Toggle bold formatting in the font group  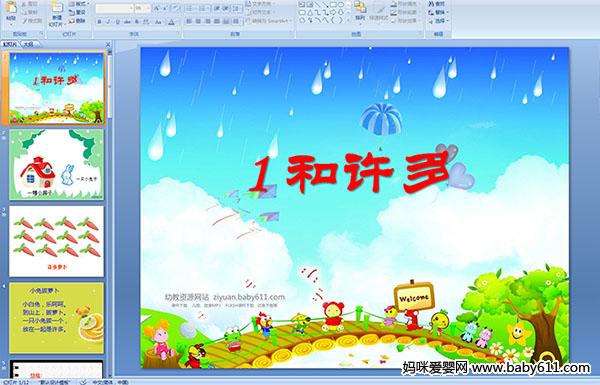[x=99, y=22]
